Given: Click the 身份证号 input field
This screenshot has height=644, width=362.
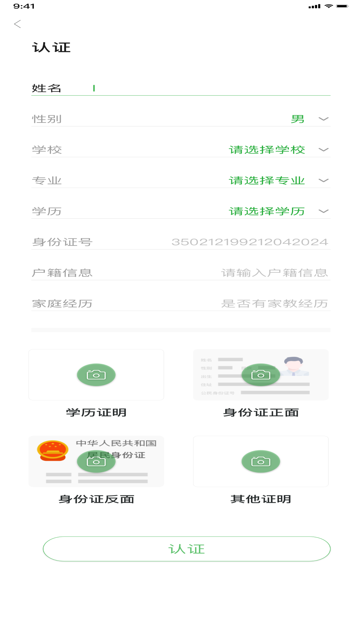Looking at the screenshot, I should click(249, 242).
